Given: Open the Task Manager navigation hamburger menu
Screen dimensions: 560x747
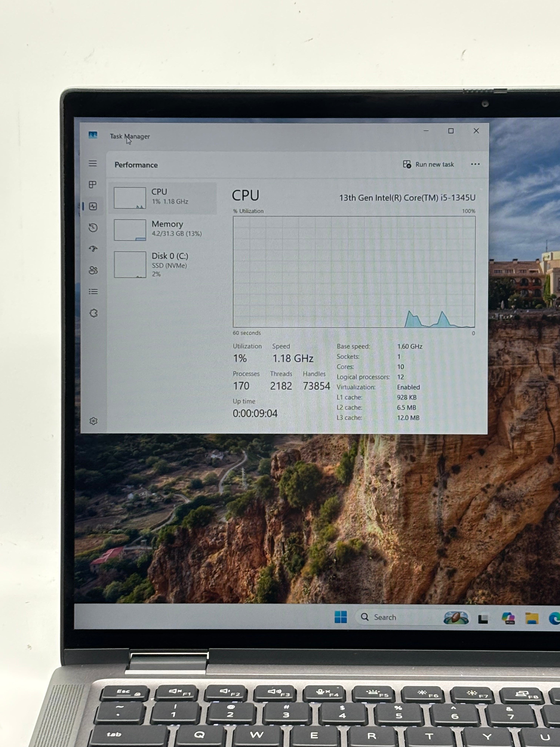Looking at the screenshot, I should [93, 164].
